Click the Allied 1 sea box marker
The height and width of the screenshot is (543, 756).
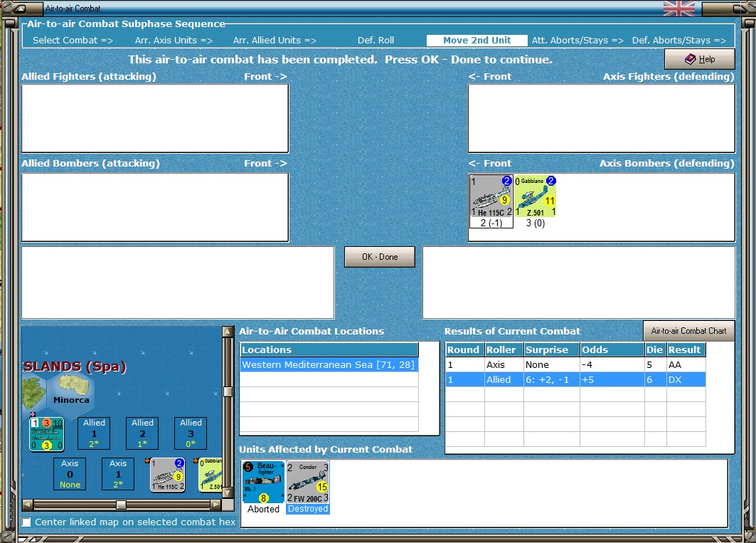point(94,433)
